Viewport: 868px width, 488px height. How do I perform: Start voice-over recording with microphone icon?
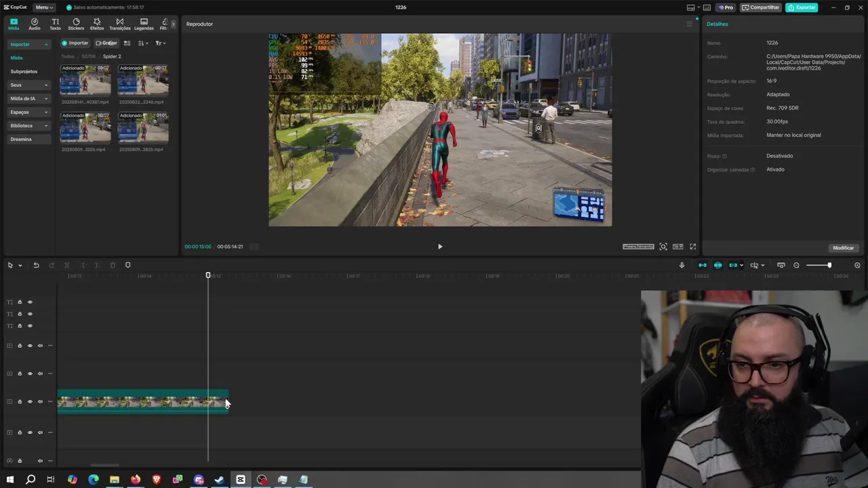pos(682,265)
